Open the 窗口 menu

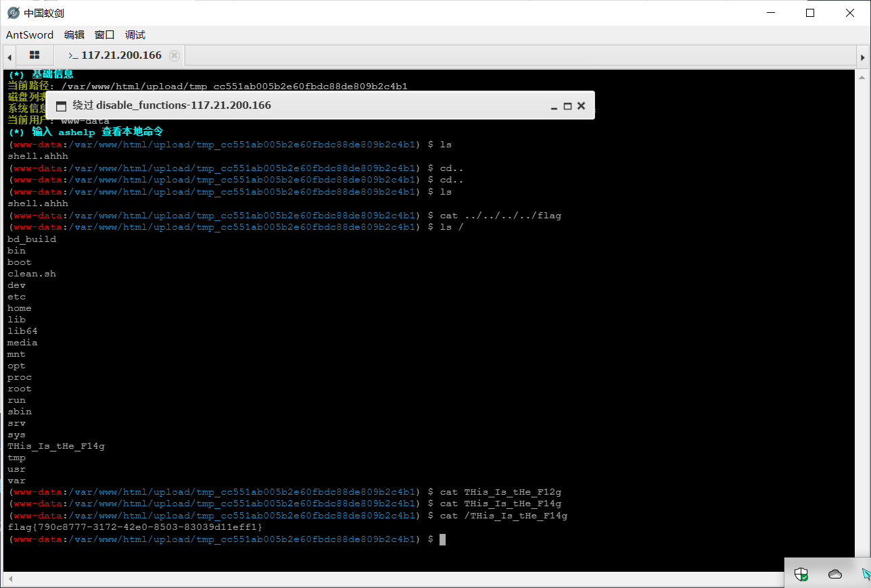(x=105, y=35)
